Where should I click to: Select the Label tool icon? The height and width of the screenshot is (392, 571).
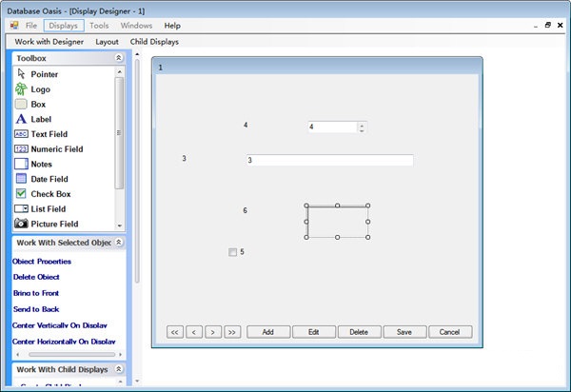pyautogui.click(x=21, y=119)
